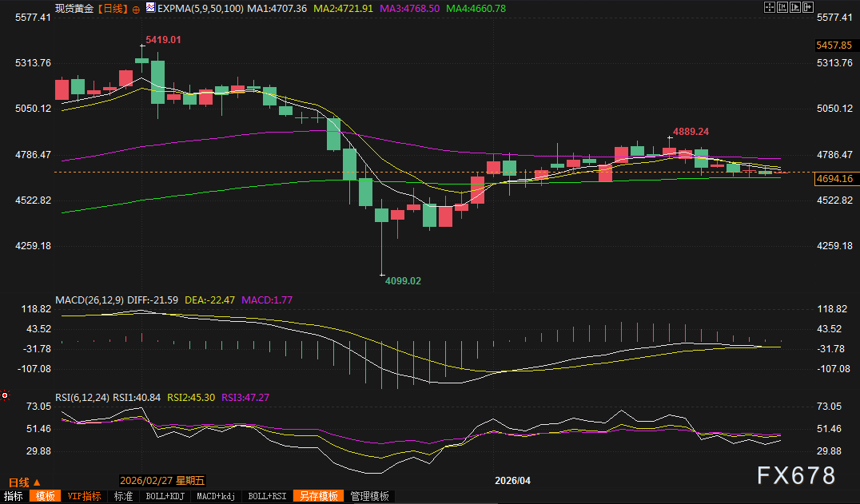This screenshot has width=860, height=504.
Task: Click the small red marker on left edge
Action: (5, 395)
